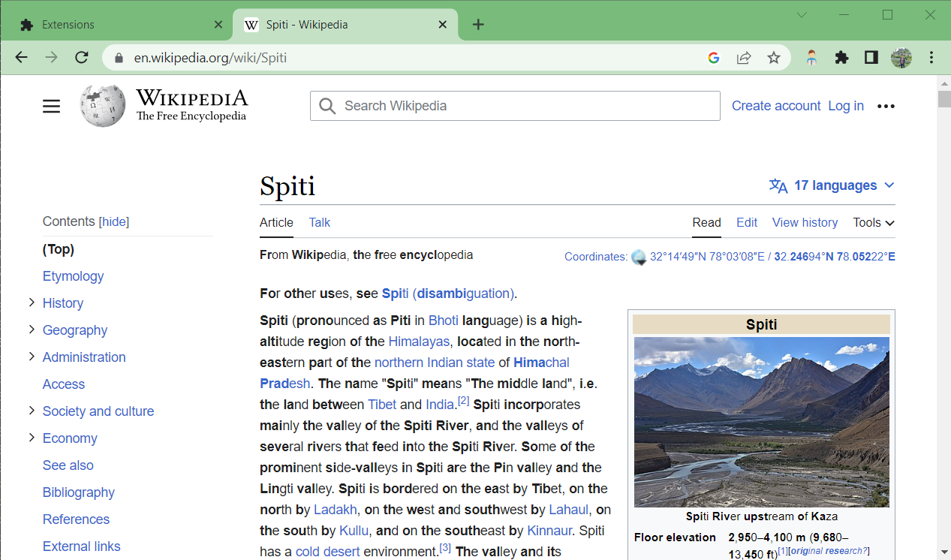Expand Economy section in contents
Screen dimensions: 951x560
tap(32, 438)
